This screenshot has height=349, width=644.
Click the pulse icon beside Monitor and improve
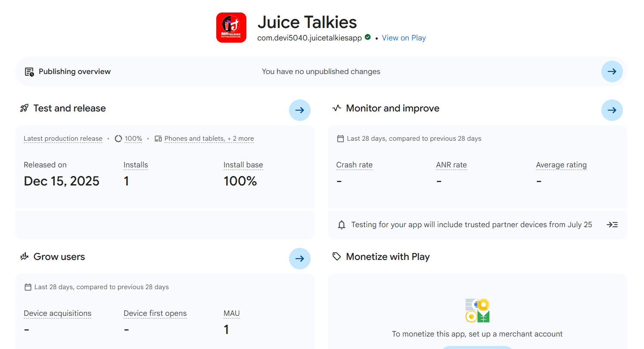point(337,108)
